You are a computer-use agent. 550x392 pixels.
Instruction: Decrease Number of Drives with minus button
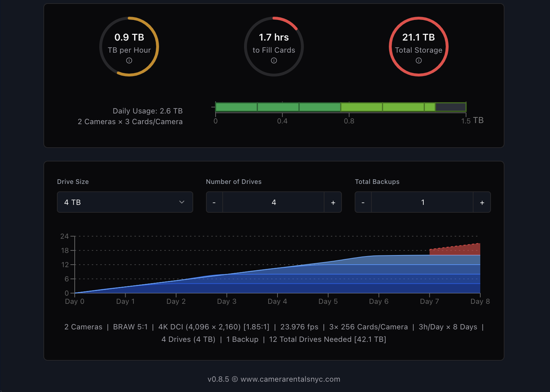coord(214,202)
